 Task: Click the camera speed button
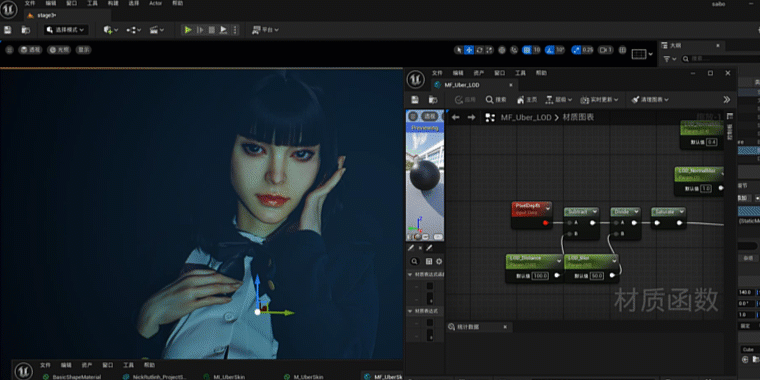605,50
